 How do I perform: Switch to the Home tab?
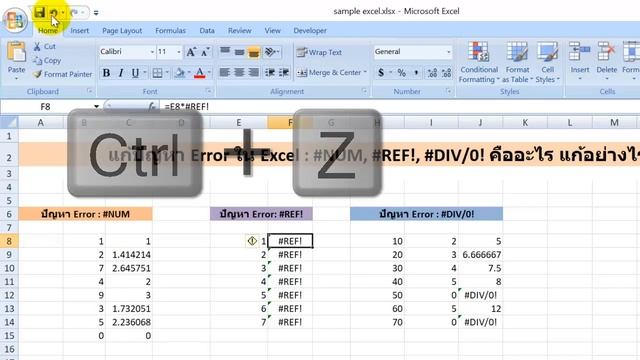48,31
